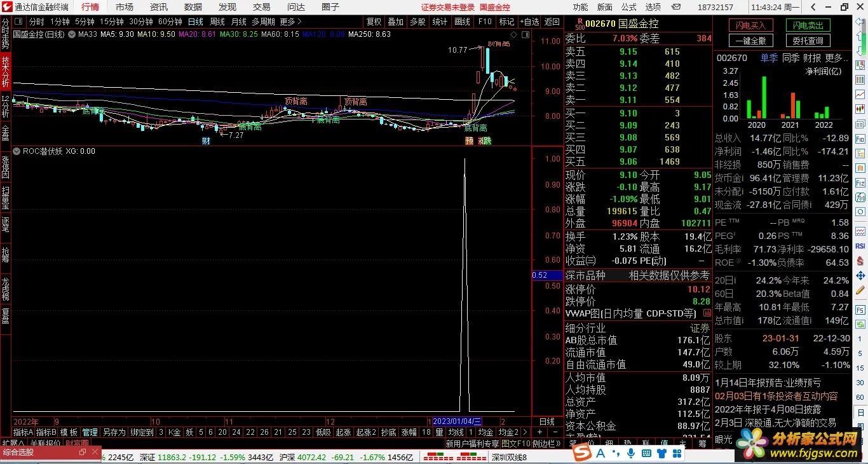Viewport: 868px width, 464px height.
Task: Click the minus zoom button beside 日线
Action: pyautogui.click(x=554, y=432)
